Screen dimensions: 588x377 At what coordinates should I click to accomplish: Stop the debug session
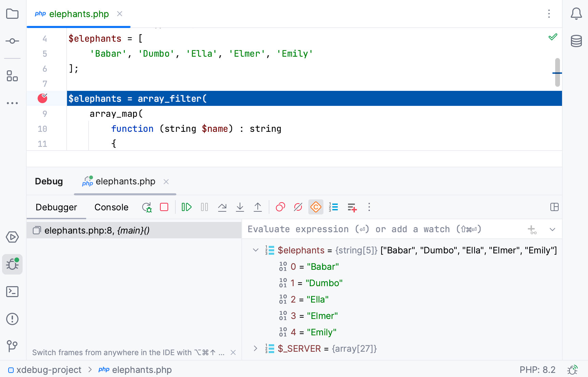pyautogui.click(x=164, y=207)
